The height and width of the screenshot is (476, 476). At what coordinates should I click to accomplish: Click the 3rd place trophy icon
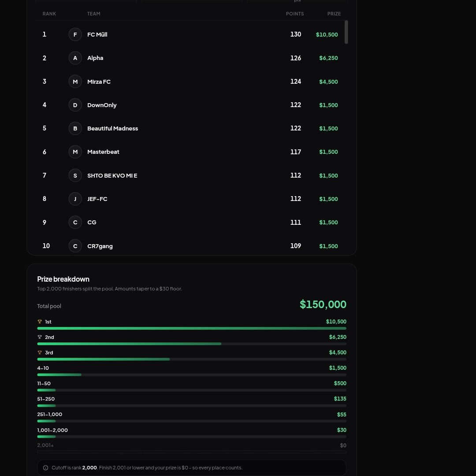pyautogui.click(x=40, y=353)
